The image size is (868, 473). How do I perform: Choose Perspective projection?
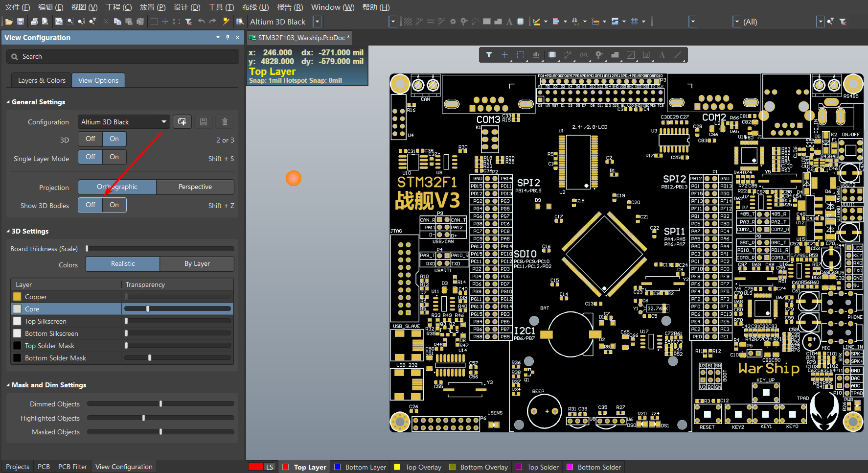195,187
